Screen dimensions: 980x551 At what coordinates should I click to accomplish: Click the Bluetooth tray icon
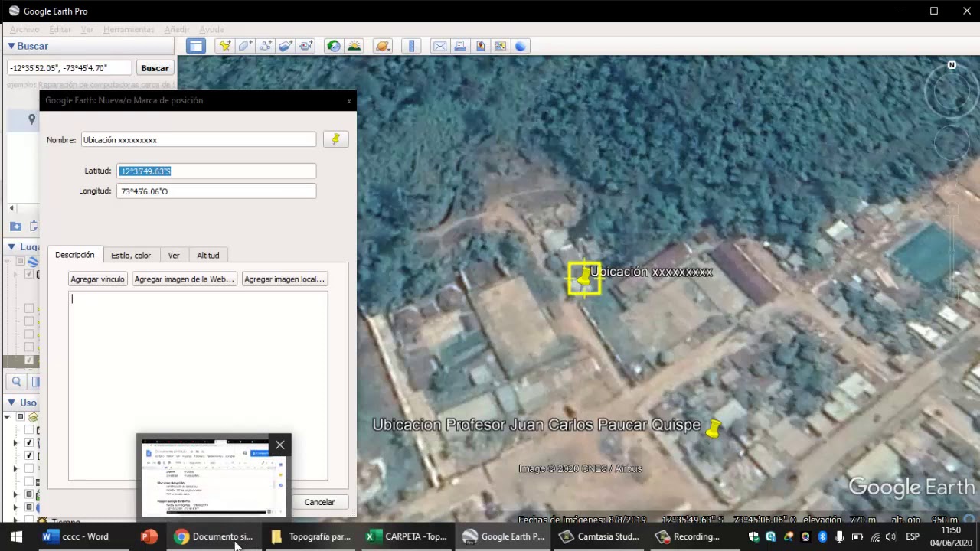(x=822, y=536)
